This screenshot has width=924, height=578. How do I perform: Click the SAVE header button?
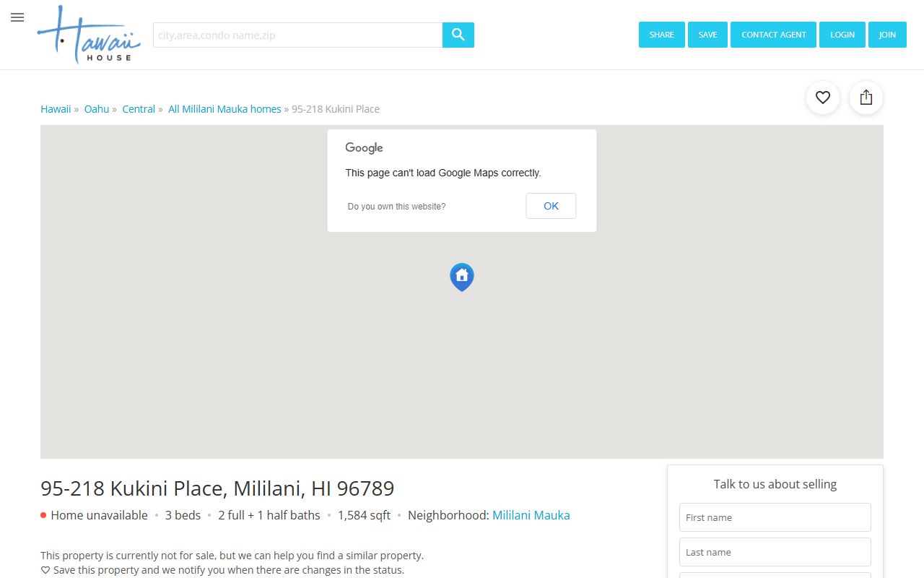[x=707, y=35]
